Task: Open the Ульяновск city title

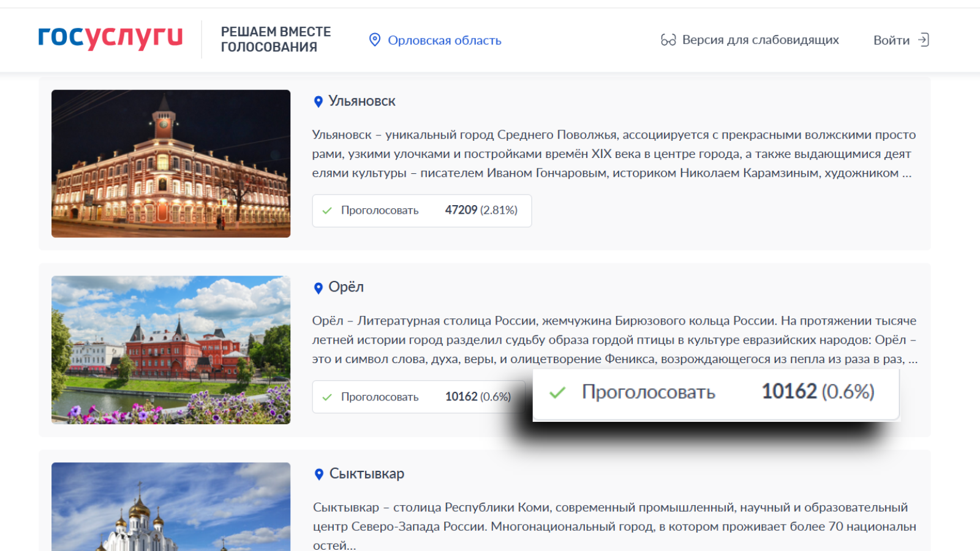Action: pos(362,101)
